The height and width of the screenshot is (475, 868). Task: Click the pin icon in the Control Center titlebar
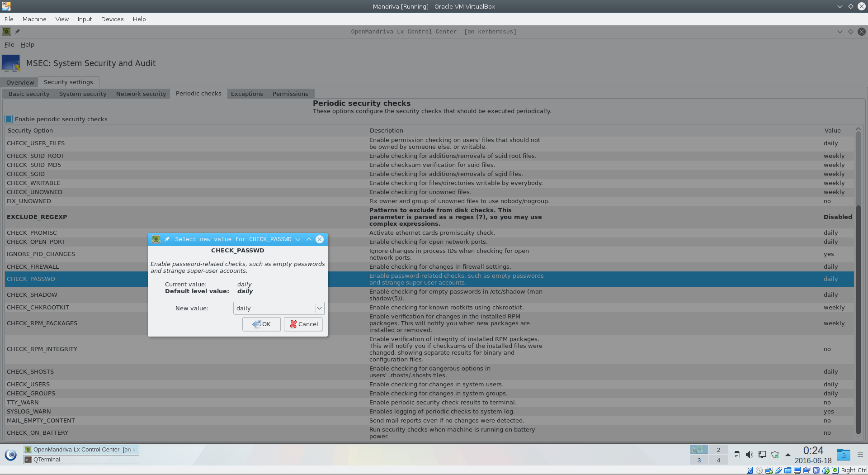click(x=17, y=32)
